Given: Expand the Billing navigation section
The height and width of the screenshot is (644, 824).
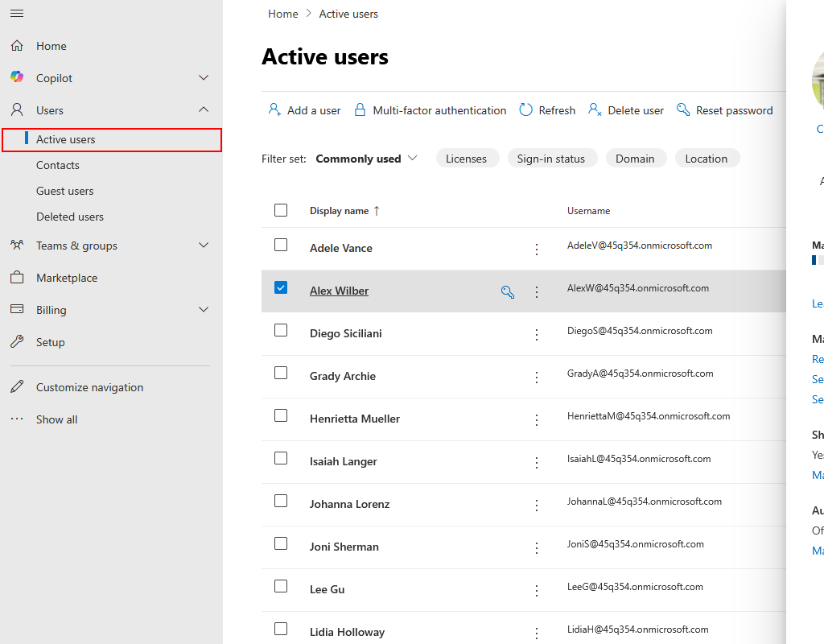Looking at the screenshot, I should (204, 310).
